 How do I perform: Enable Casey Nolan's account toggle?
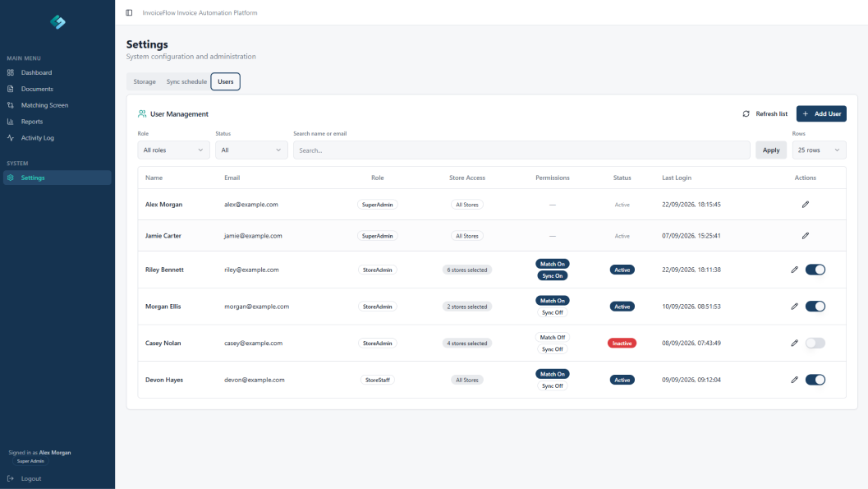tap(815, 344)
